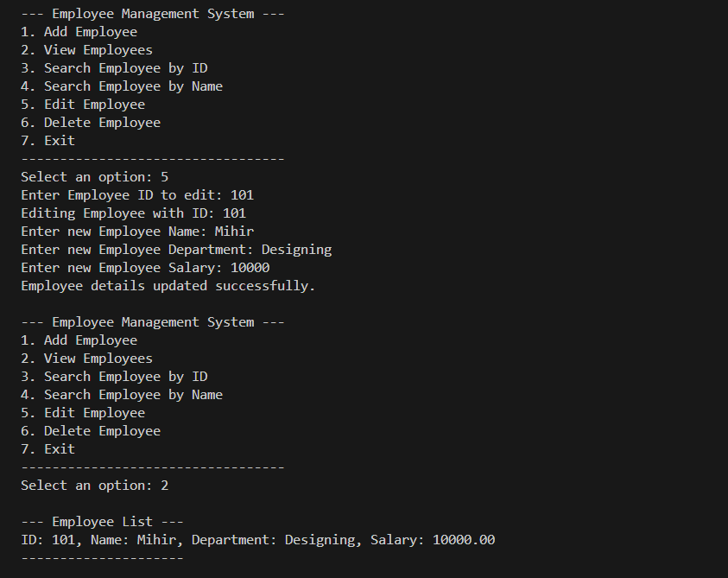This screenshot has width=728, height=578.
Task: Click "5. Edit Employee" in the second menu
Action: coord(83,413)
